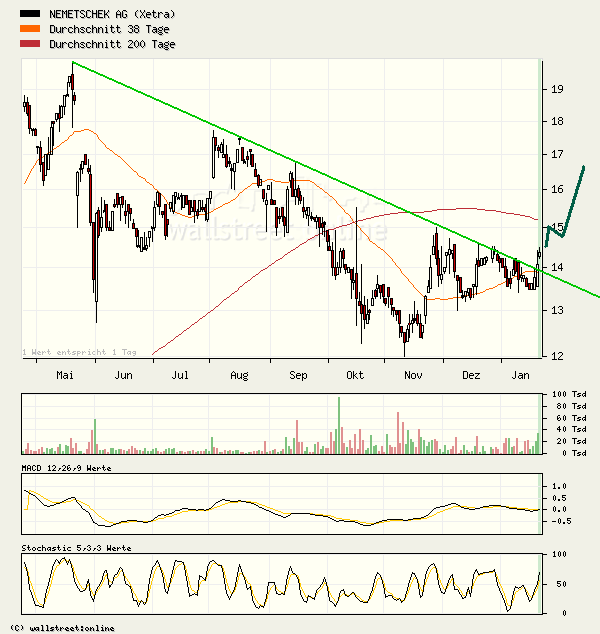600x634 pixels.
Task: Click the black NEMETSCHEK AG legend swatch
Action: point(30,15)
